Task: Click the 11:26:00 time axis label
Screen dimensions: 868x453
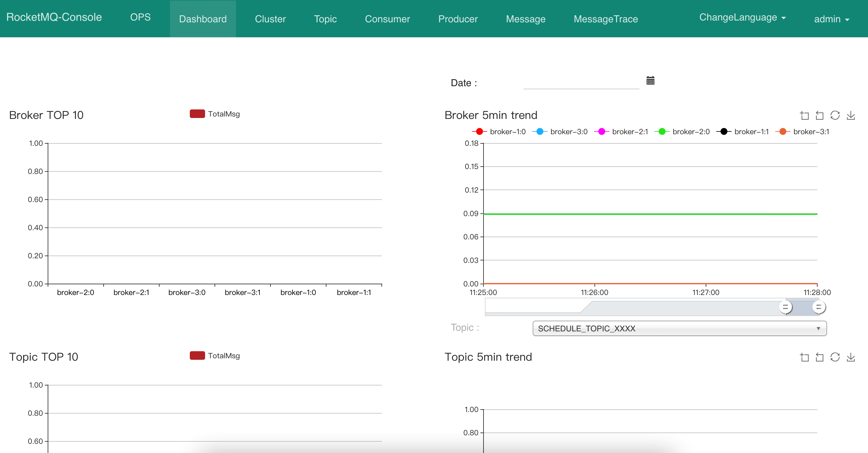Action: (x=594, y=292)
